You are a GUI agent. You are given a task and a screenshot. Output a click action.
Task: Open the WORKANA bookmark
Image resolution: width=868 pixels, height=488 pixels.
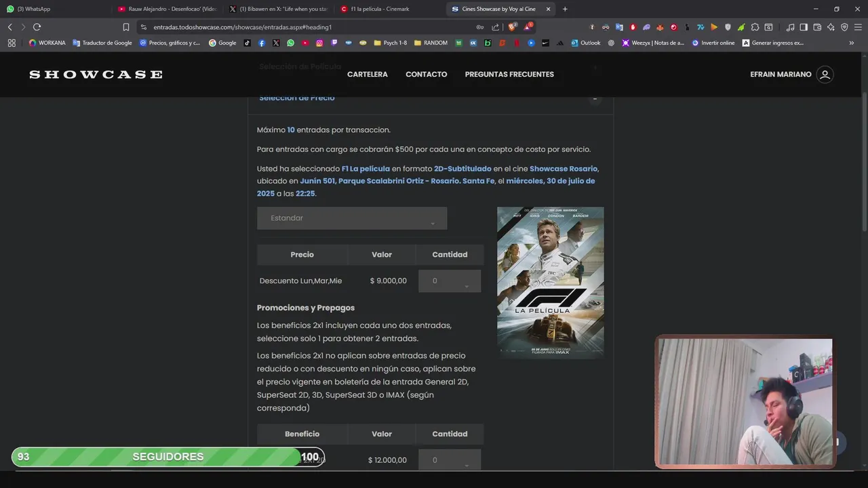pyautogui.click(x=47, y=43)
